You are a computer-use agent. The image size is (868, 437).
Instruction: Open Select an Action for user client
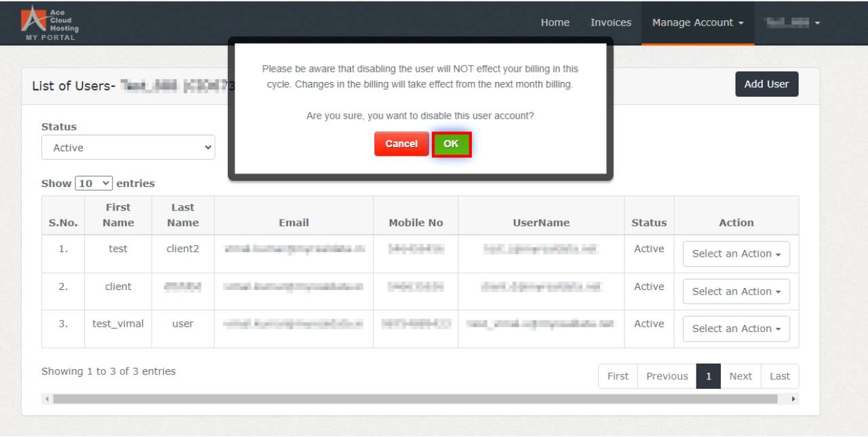coord(736,291)
